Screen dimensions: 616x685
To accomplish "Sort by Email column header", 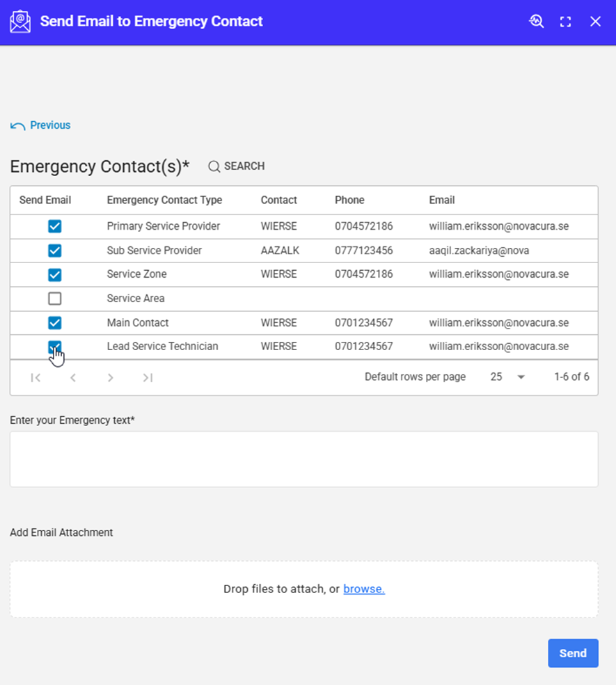I will [x=441, y=200].
